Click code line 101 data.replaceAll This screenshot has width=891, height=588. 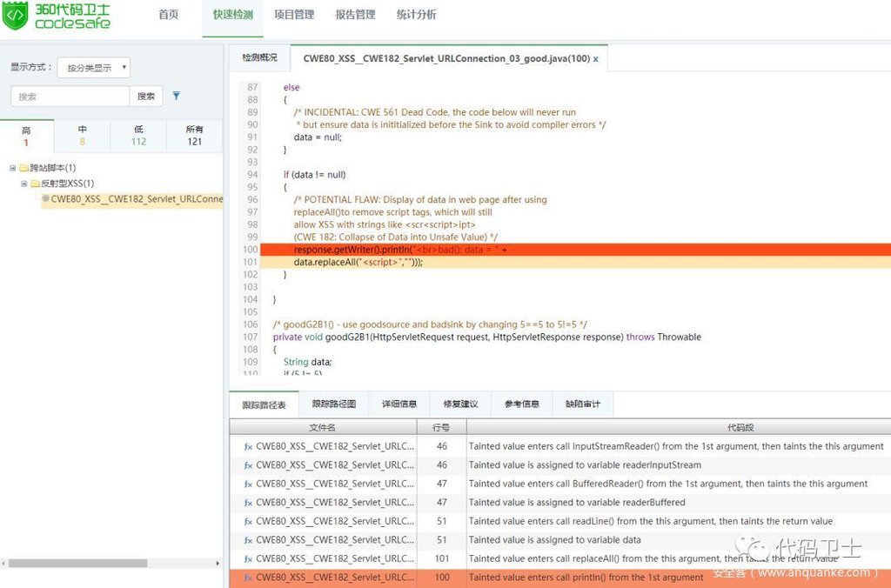[575, 262]
